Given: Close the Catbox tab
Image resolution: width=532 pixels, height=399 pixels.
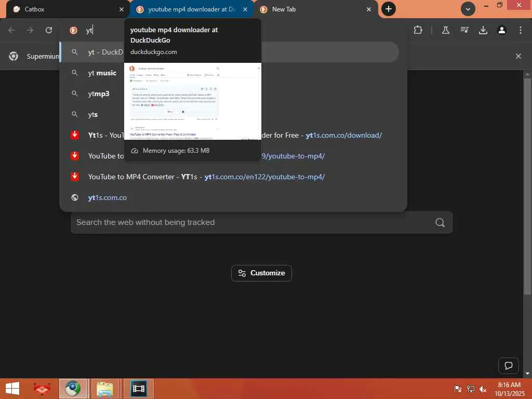Looking at the screenshot, I should [x=122, y=9].
